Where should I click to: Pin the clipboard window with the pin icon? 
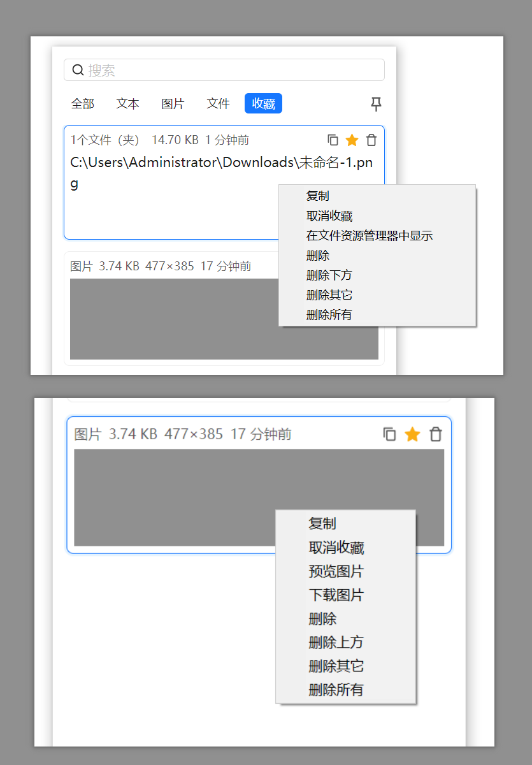tap(376, 104)
